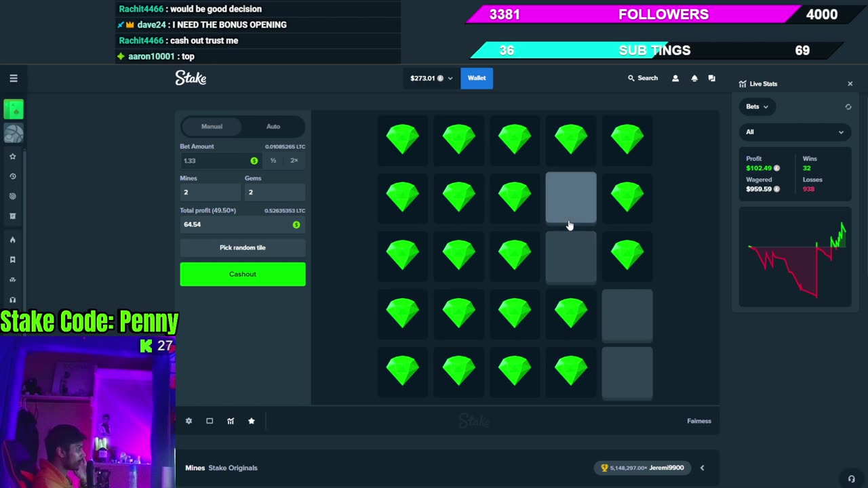Viewport: 868px width, 488px height.
Task: Open game settings gear icon
Action: (189, 421)
